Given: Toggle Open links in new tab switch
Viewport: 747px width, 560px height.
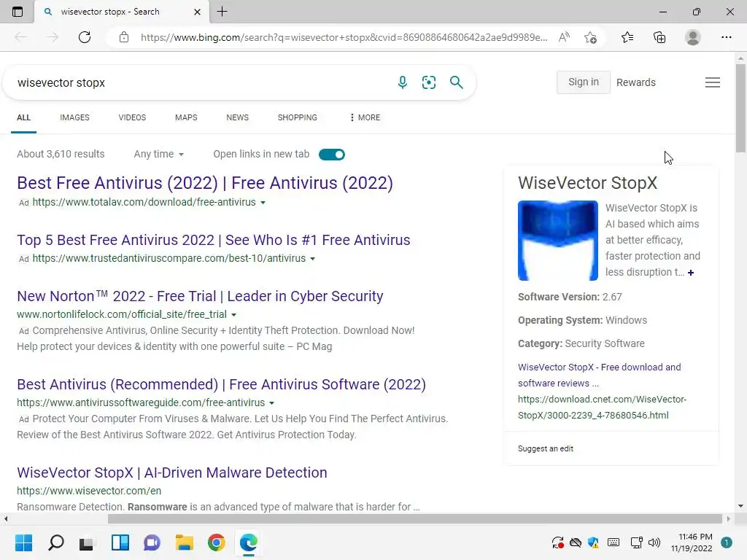Looking at the screenshot, I should click(x=332, y=155).
